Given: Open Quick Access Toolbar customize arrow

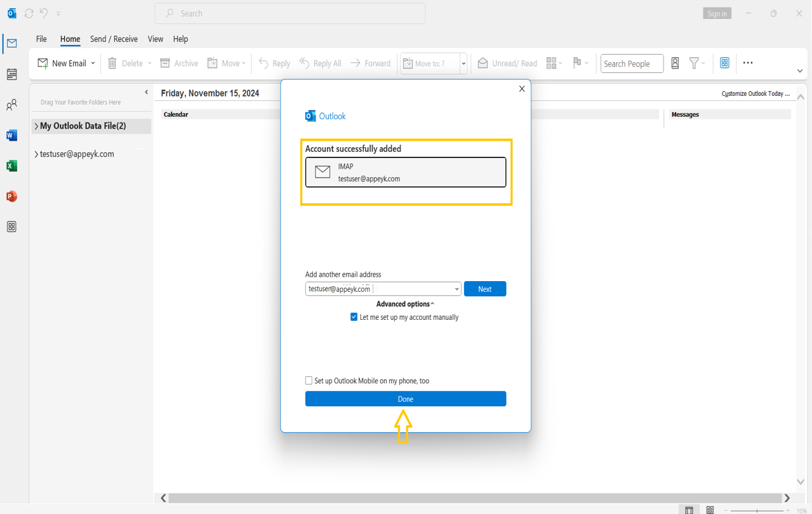Looking at the screenshot, I should pos(58,13).
